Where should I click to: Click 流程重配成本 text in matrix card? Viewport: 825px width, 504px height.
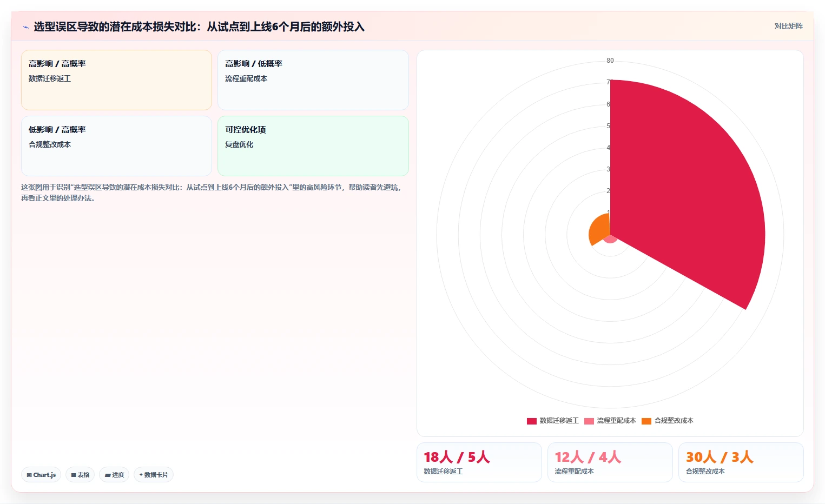pyautogui.click(x=246, y=78)
